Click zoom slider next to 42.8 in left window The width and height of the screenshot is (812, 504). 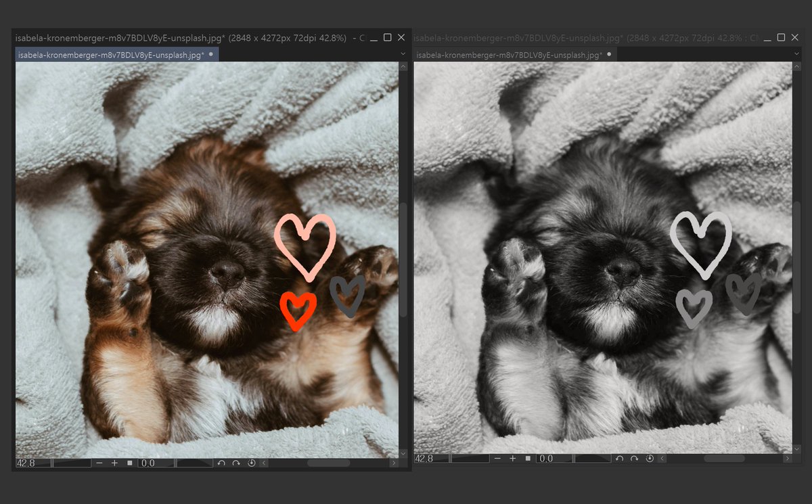tap(72, 463)
